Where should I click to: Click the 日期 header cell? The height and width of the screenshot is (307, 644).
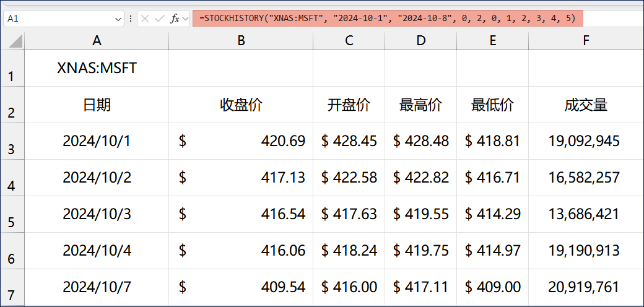pyautogui.click(x=97, y=105)
